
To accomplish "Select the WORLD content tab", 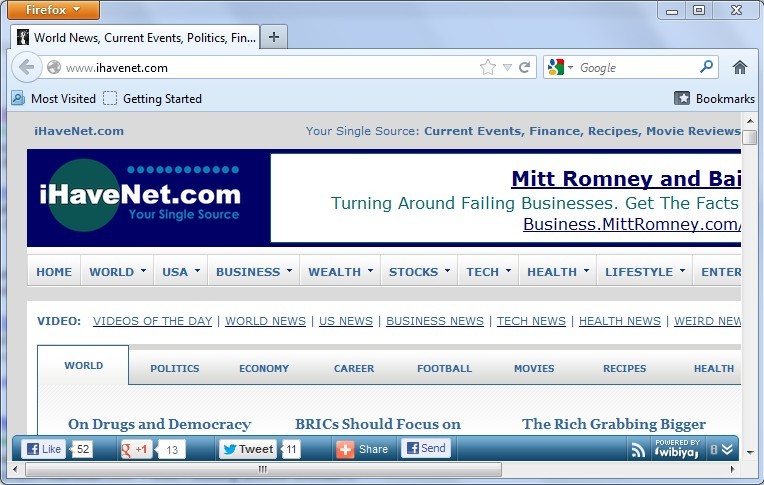I will [x=83, y=366].
